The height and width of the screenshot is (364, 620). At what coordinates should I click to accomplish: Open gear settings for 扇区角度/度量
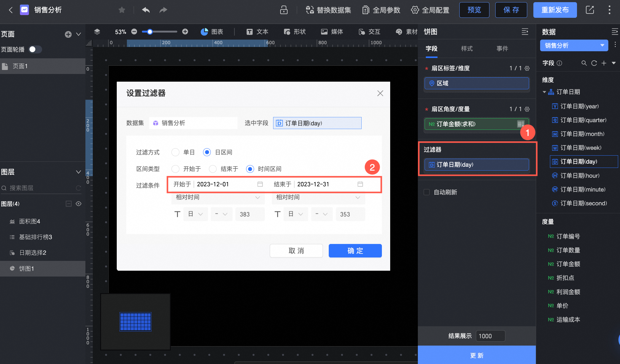click(x=527, y=109)
